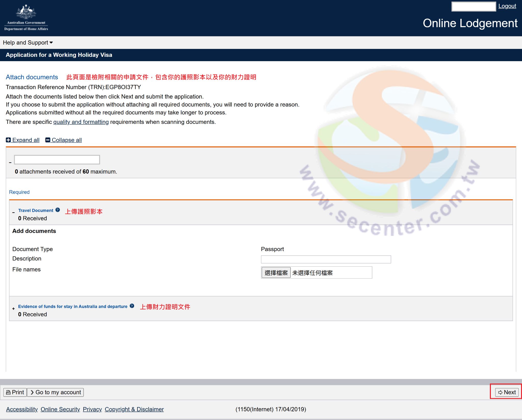Click Go to my account button
This screenshot has width=522, height=420.
tap(55, 392)
